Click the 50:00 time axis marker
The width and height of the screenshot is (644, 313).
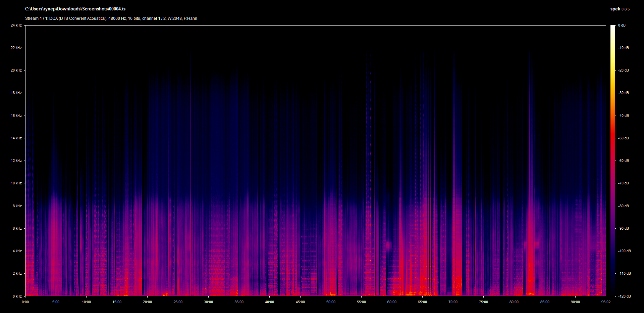[x=331, y=302]
